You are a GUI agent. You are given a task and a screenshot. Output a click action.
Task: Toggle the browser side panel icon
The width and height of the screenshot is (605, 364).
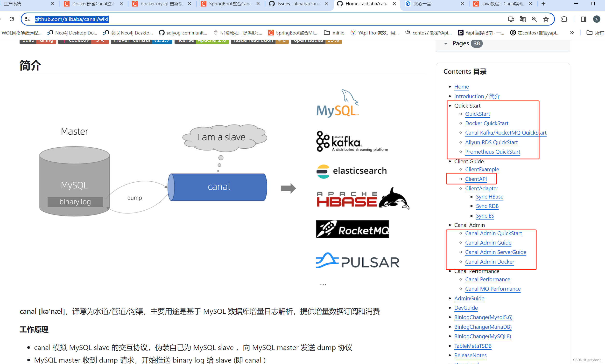[584, 19]
